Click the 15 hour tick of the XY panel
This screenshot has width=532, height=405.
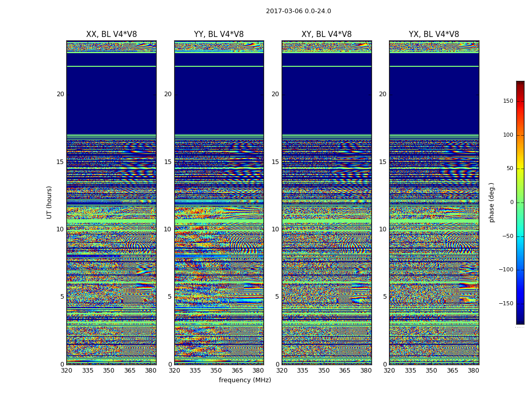[x=275, y=162]
